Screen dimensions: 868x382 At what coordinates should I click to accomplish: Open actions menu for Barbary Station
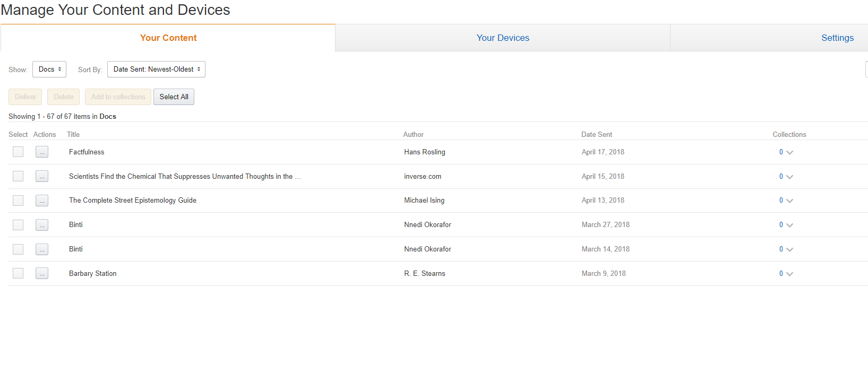click(x=42, y=274)
